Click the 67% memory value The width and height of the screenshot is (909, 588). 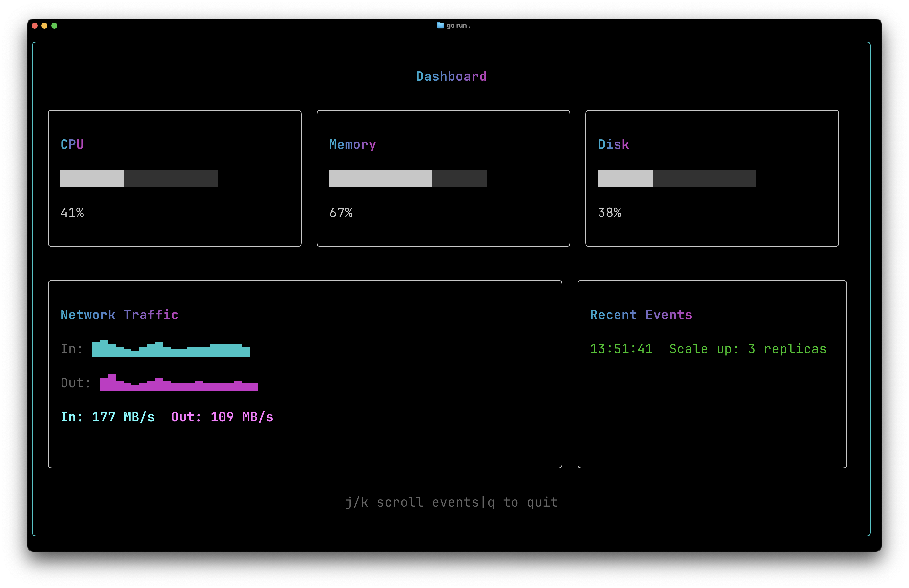[x=341, y=212]
